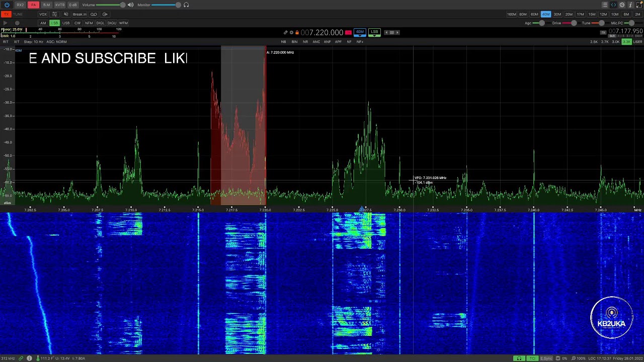The width and height of the screenshot is (644, 362).
Task: Open the Step: 10 Hz selector
Action: tap(34, 42)
